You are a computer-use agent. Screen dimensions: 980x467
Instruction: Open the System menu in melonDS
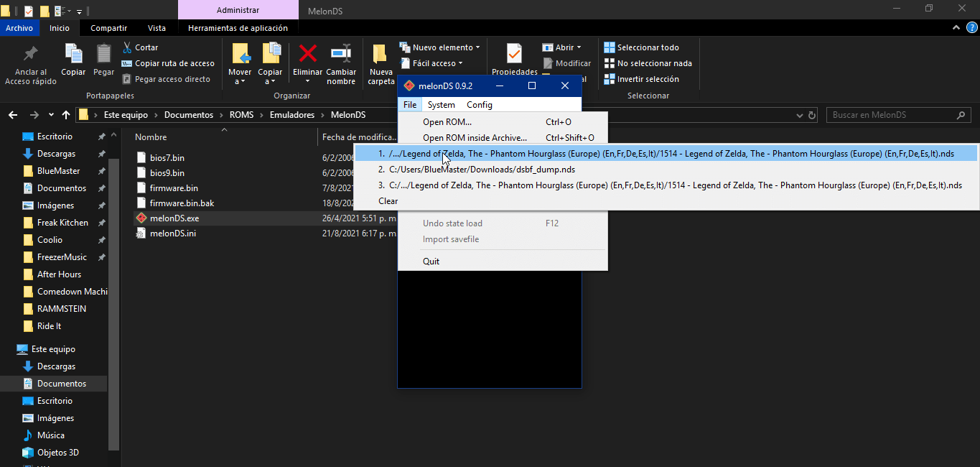(440, 104)
